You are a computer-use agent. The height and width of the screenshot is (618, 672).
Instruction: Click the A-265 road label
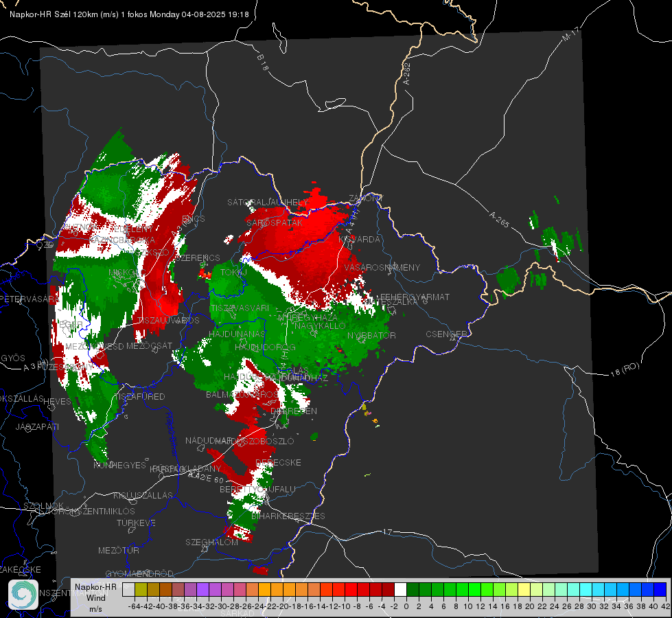499,220
